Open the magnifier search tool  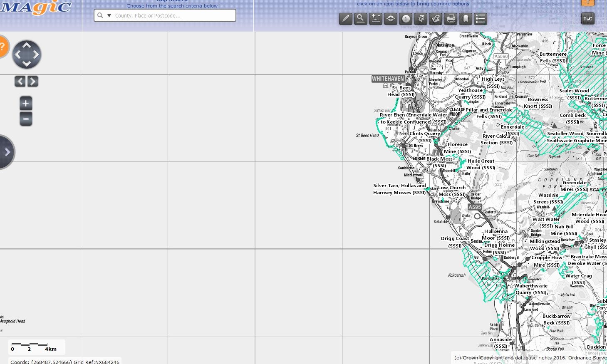click(x=360, y=19)
